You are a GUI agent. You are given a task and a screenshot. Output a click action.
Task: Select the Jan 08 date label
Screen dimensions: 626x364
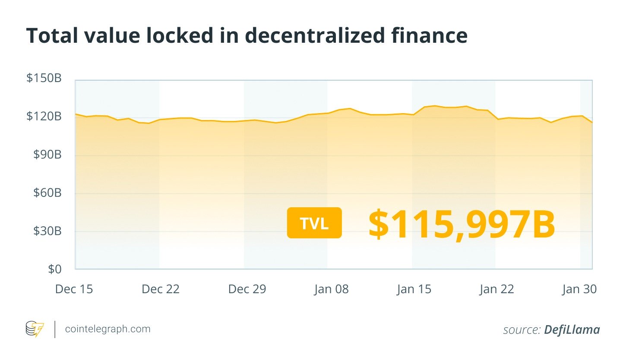click(331, 289)
